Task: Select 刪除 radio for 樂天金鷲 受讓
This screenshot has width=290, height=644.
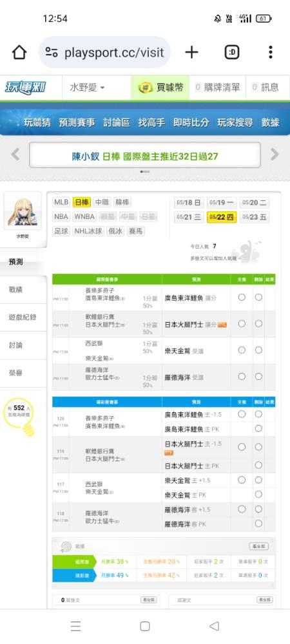Action: [258, 350]
